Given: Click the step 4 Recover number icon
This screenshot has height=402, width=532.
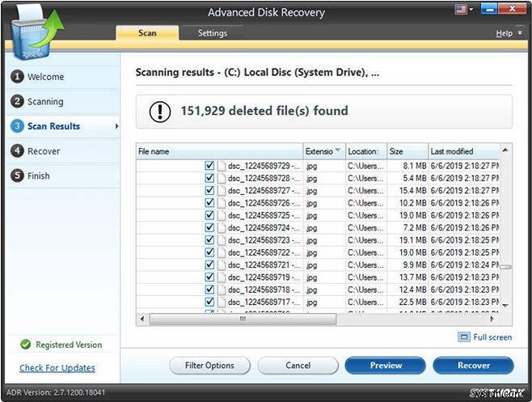Looking at the screenshot, I should coord(17,151).
